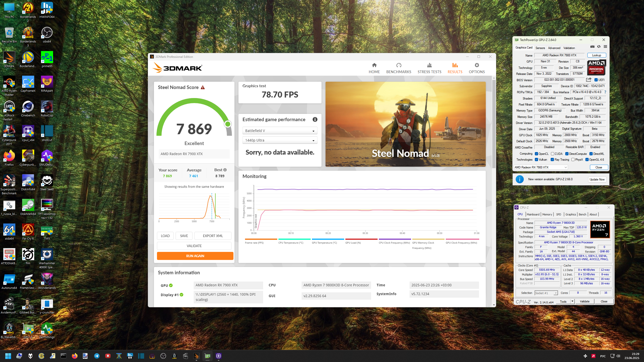Screen dimensions: 644x362
Task: Switch to the Sensors tab in GPU-Z
Action: (540, 48)
